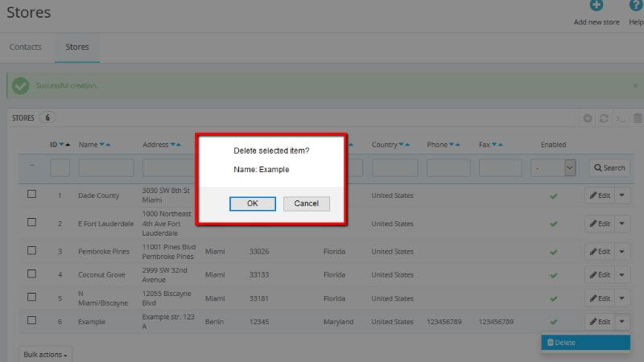Click the add-store plus icon in Stores panel header
Viewport: 644px width, 362px height.
coord(588,118)
